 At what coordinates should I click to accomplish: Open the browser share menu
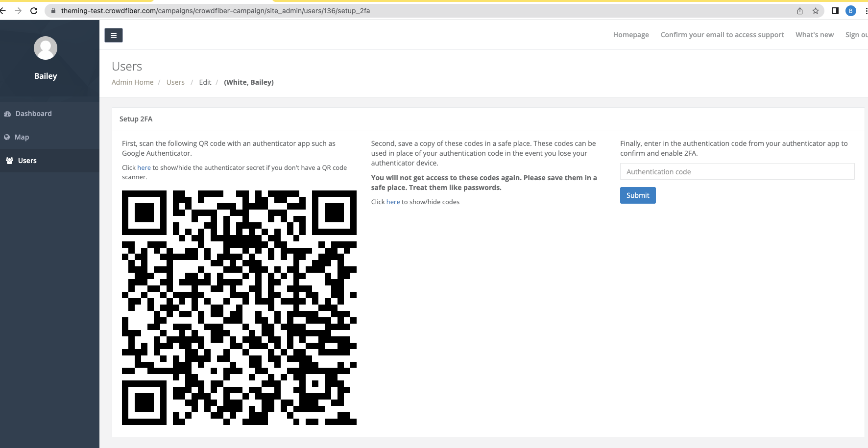(x=799, y=10)
